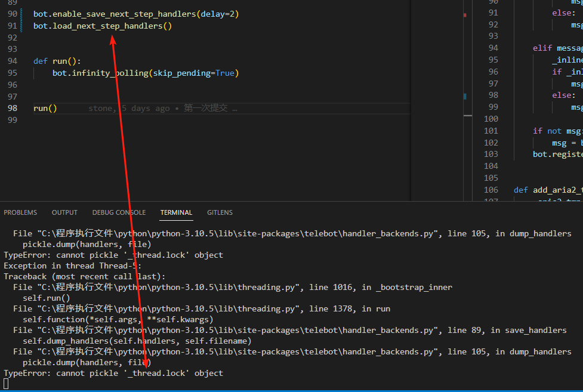Switch to the DEBUG CONSOLE tab
583x392 pixels.
(x=119, y=212)
